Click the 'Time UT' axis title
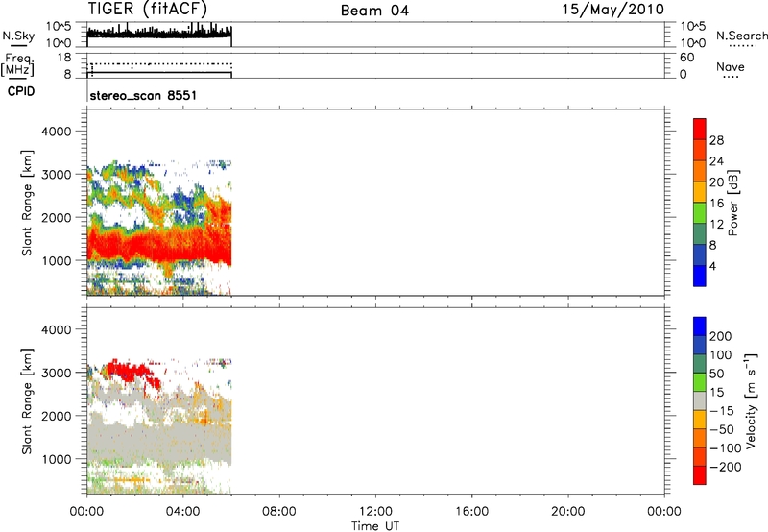 tap(375, 526)
